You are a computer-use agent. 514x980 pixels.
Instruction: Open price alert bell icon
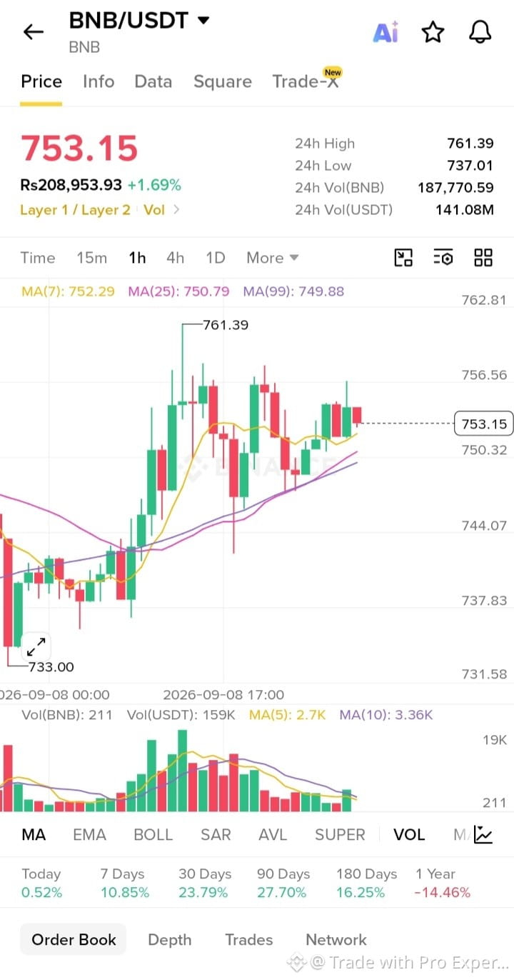(480, 32)
